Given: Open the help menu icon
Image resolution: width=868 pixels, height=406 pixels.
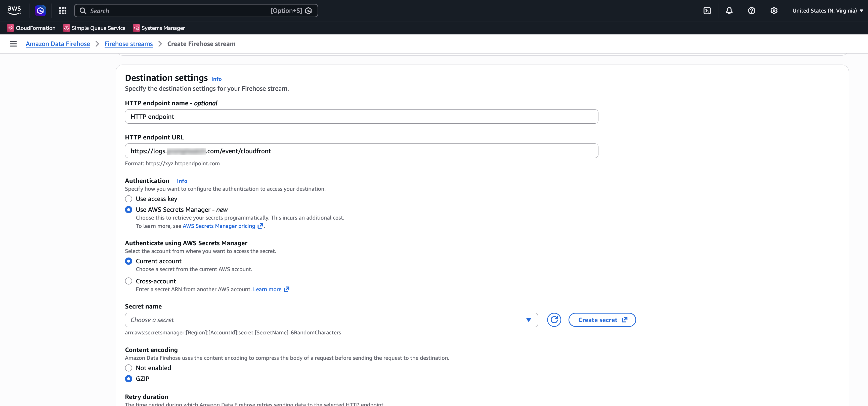Looking at the screenshot, I should 751,11.
